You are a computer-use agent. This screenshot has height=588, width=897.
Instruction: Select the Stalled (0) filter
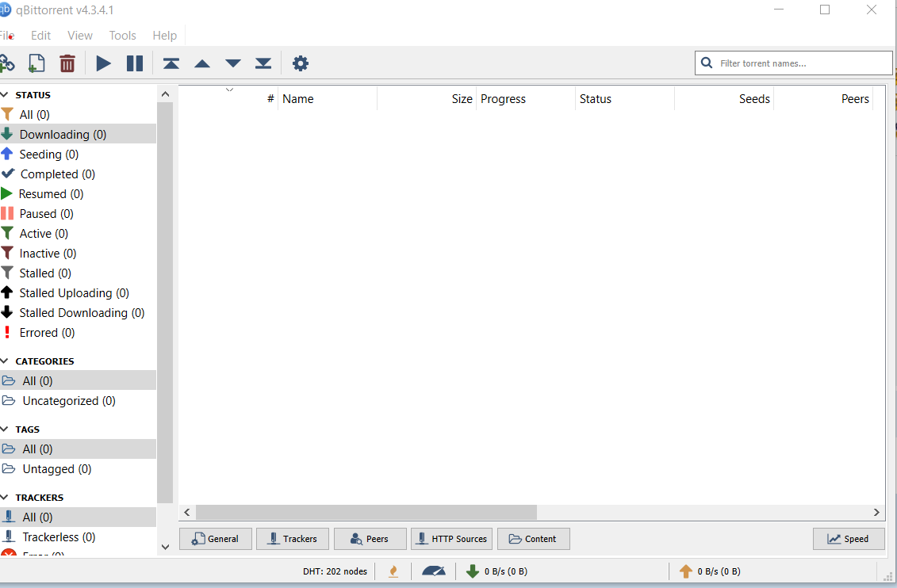78,273
